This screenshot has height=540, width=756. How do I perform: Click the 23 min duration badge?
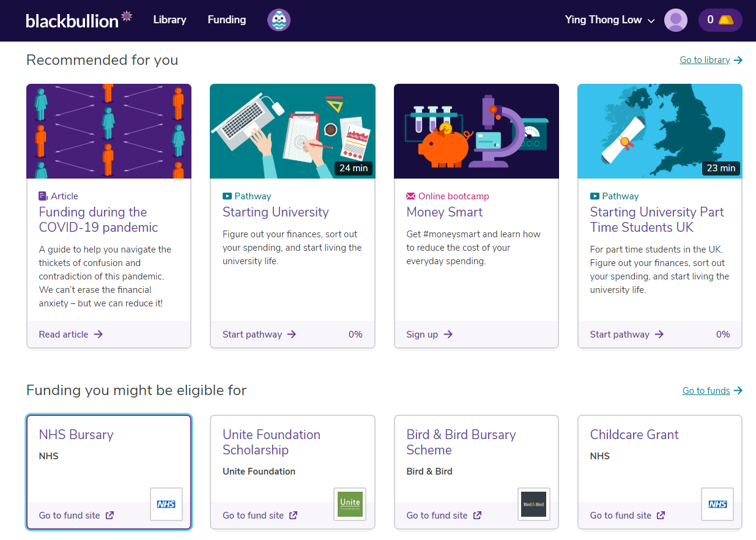coord(721,168)
